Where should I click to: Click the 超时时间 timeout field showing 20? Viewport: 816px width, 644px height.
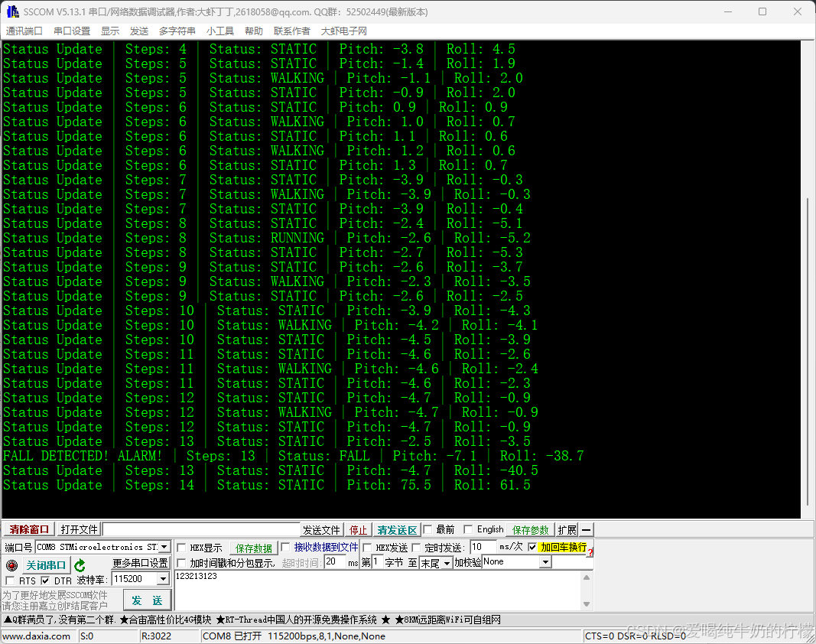[x=335, y=562]
